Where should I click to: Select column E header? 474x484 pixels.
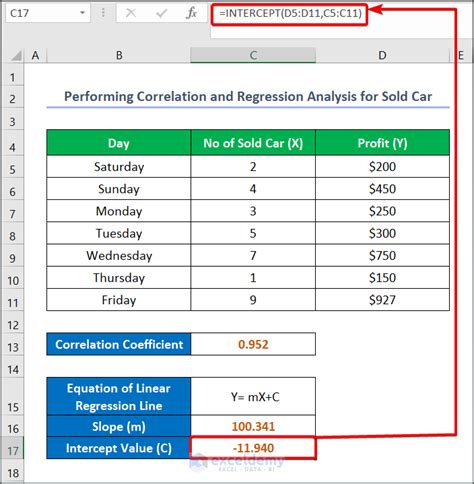461,55
